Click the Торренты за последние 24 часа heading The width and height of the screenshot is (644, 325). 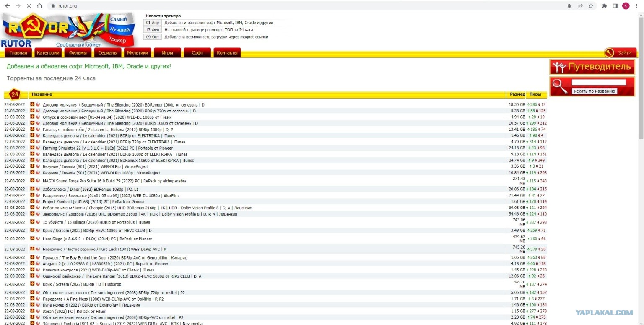tap(51, 78)
